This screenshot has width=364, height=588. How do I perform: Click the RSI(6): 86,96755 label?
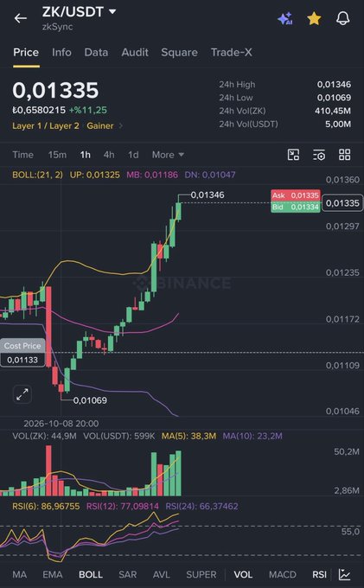(46, 506)
